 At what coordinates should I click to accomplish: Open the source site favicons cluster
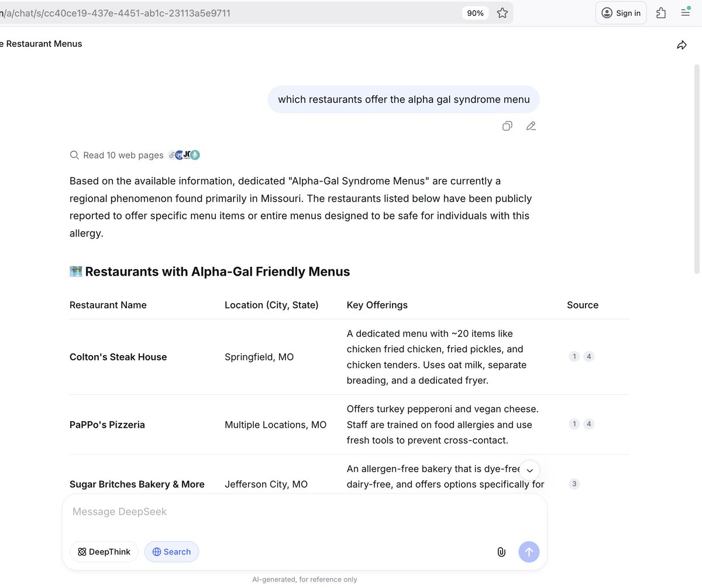click(184, 155)
